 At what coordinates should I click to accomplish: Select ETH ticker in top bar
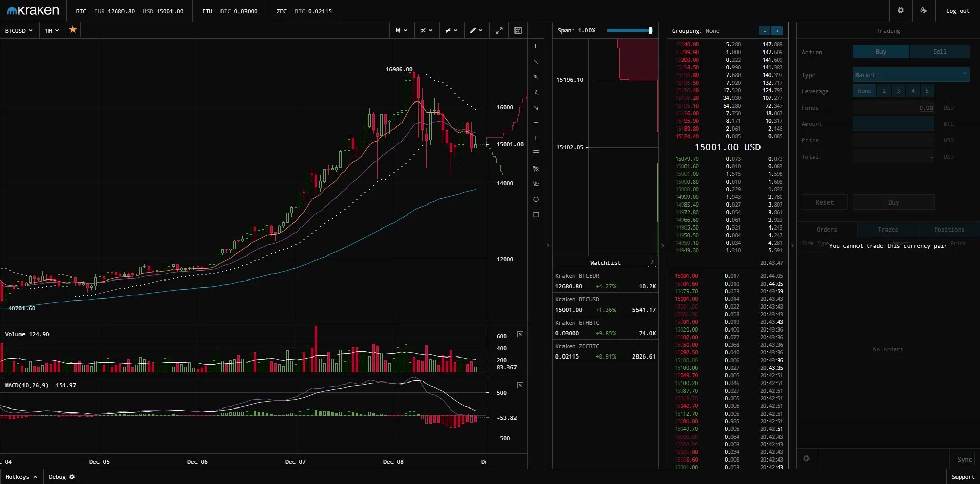click(230, 11)
